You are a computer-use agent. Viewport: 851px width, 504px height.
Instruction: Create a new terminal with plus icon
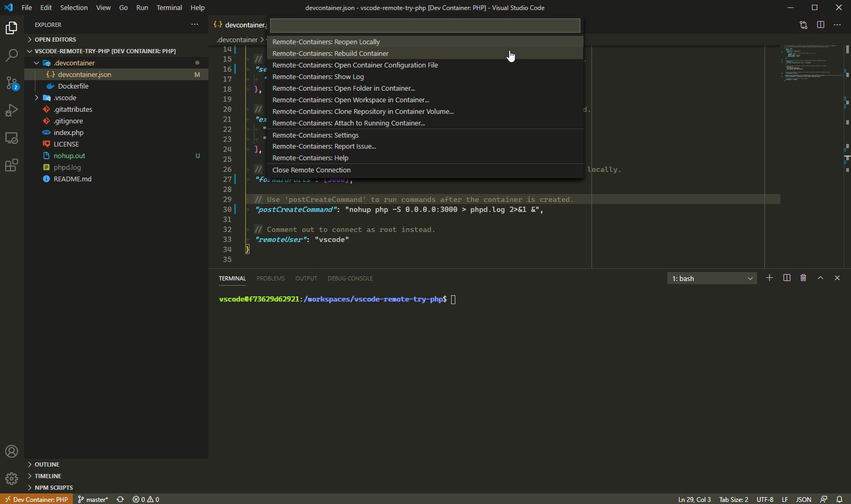coord(769,278)
